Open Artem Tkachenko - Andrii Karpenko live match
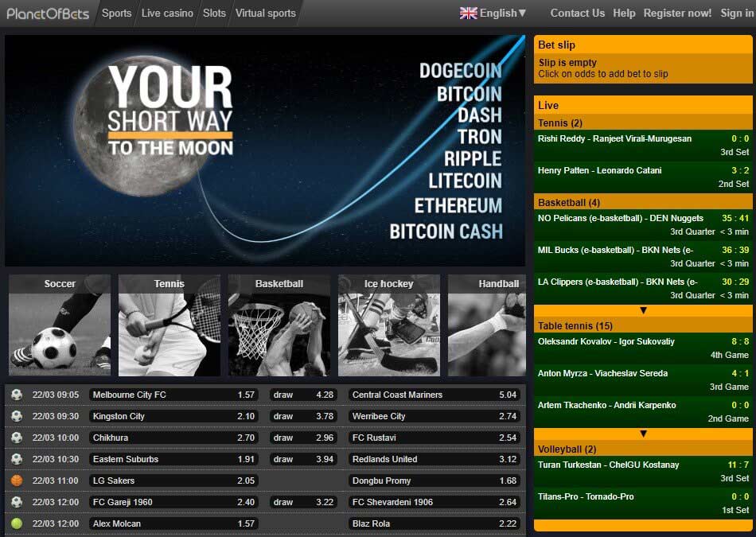The width and height of the screenshot is (756, 537). pos(643,411)
